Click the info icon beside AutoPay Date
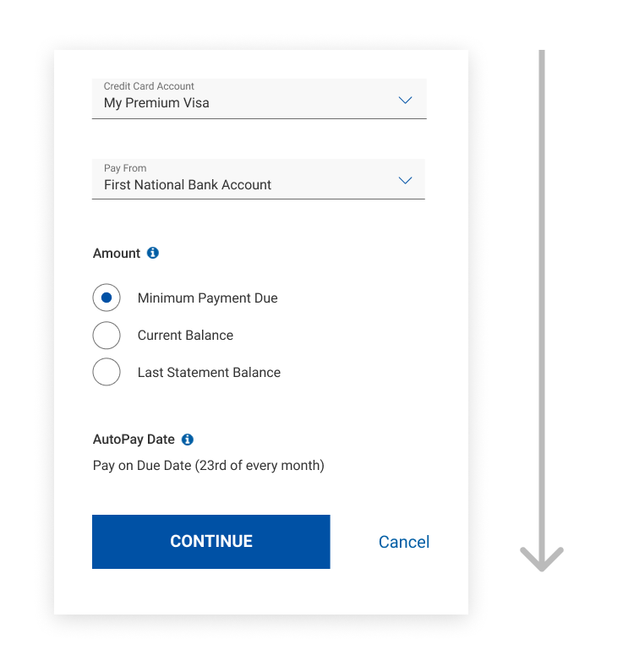Viewport: 623px width, 672px height. pyautogui.click(x=188, y=440)
